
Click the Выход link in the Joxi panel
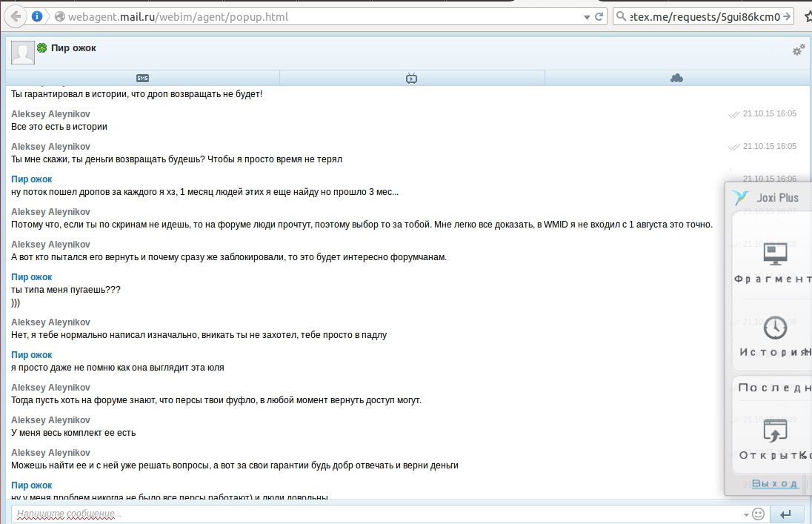point(774,483)
